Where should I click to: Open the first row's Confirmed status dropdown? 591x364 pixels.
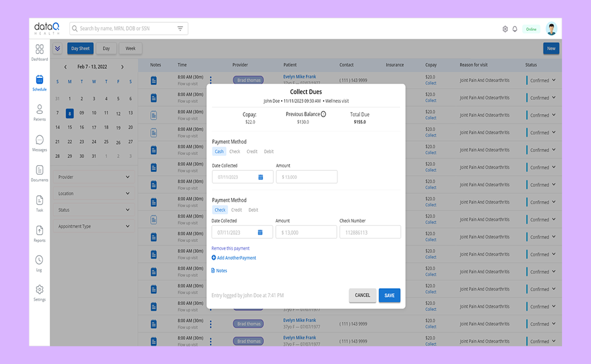coord(554,80)
